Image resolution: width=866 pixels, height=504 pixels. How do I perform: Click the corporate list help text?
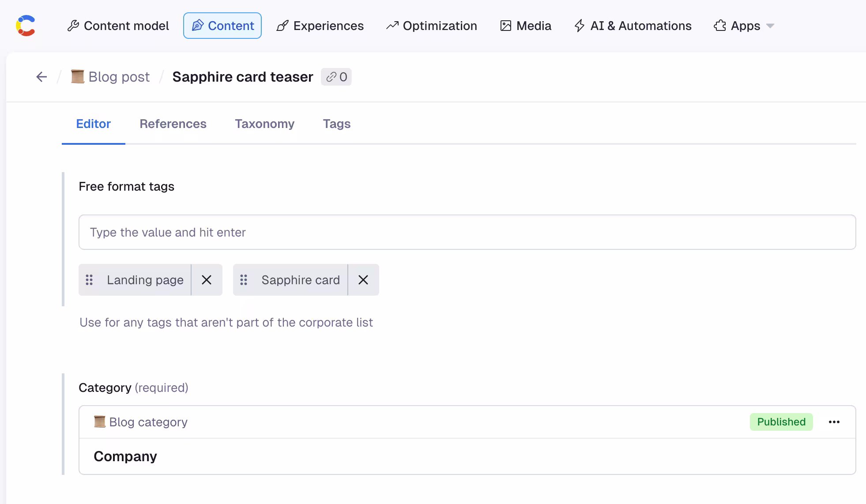coord(226,323)
